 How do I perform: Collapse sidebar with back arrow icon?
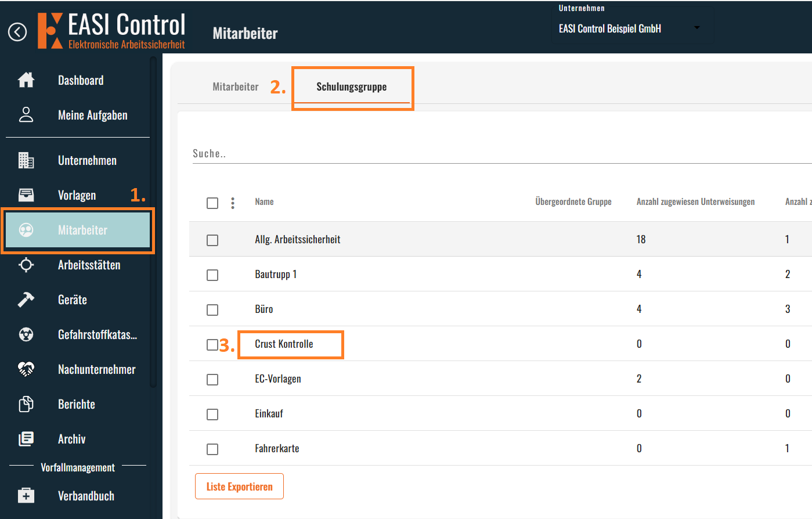click(17, 32)
